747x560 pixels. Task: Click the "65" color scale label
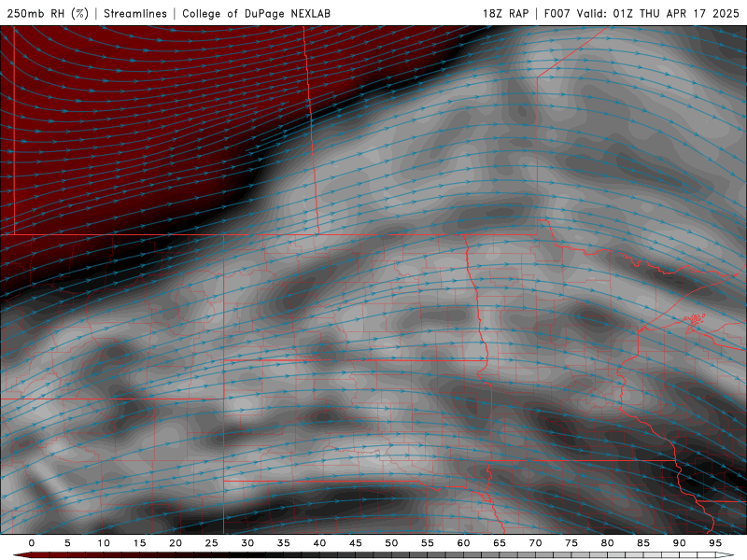pyautogui.click(x=500, y=543)
